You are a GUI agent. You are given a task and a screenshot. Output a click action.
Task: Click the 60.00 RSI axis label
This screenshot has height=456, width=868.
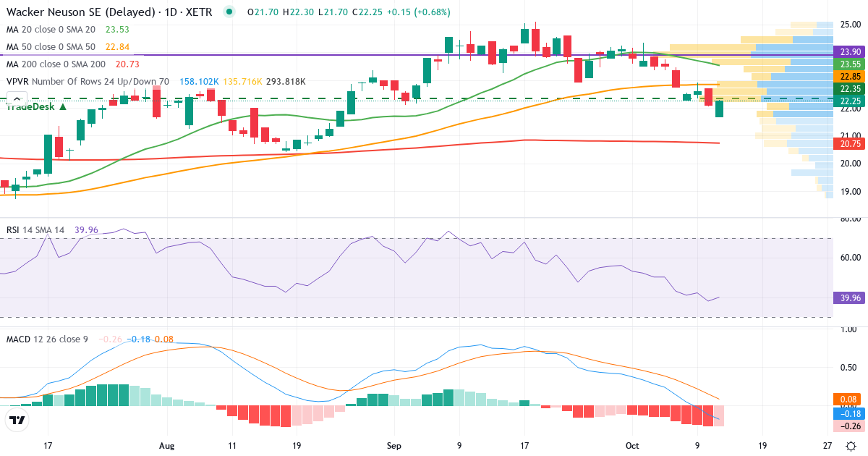click(x=851, y=257)
